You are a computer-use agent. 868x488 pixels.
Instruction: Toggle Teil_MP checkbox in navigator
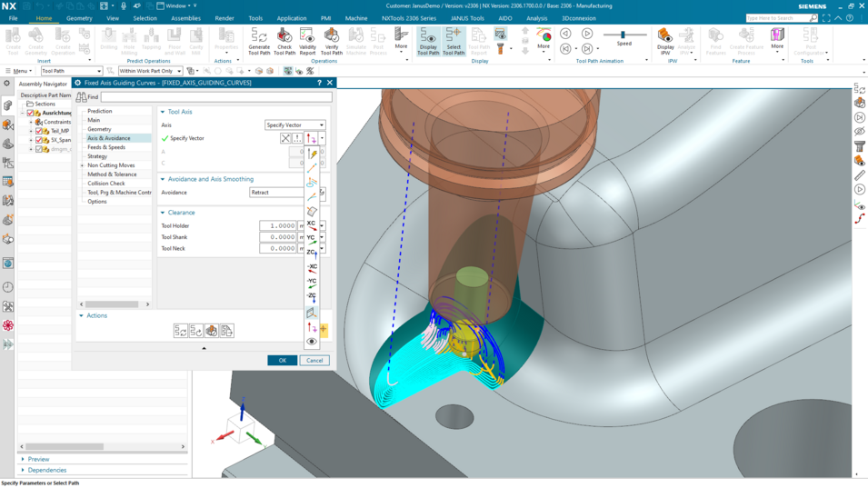[39, 131]
